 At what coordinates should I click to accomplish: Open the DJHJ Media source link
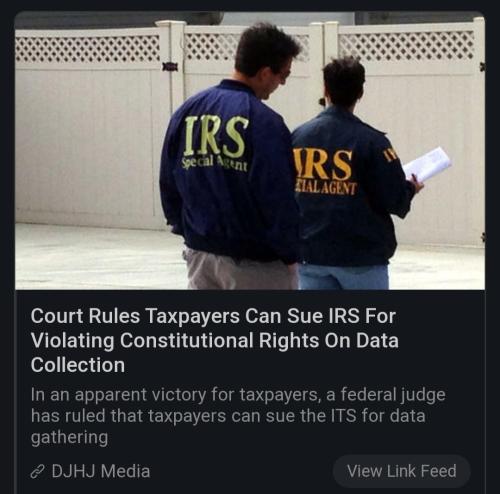[x=101, y=471]
